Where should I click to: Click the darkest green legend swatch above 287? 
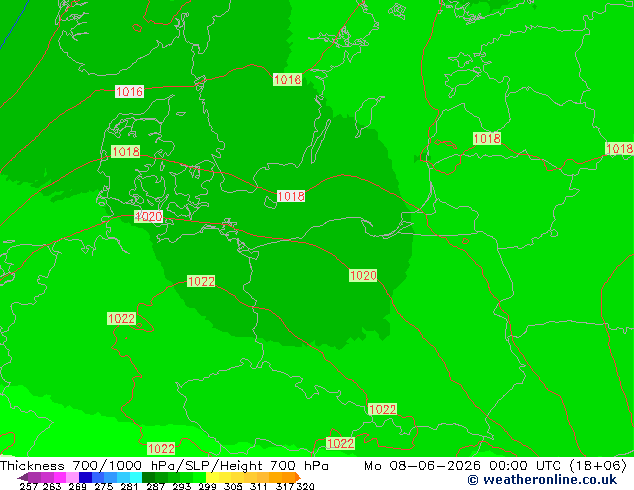pos(148,477)
